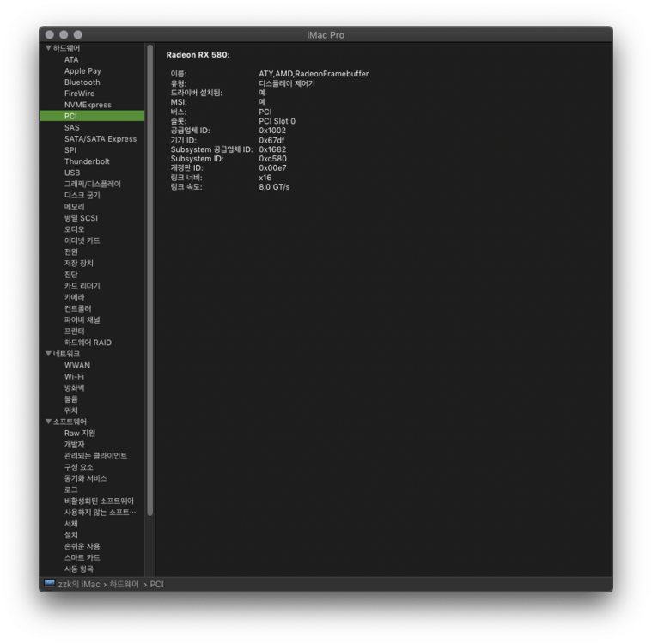Select Wi-Fi under 네트워크
Viewport: 652px width, 644px height.
click(x=74, y=376)
